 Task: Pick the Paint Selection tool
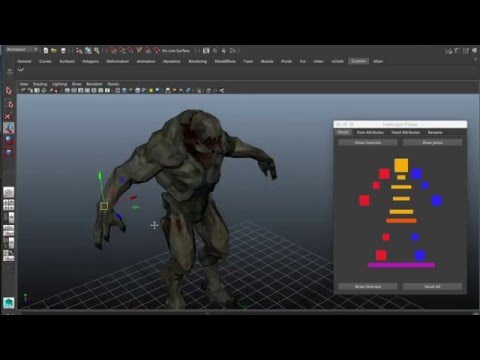point(9,116)
